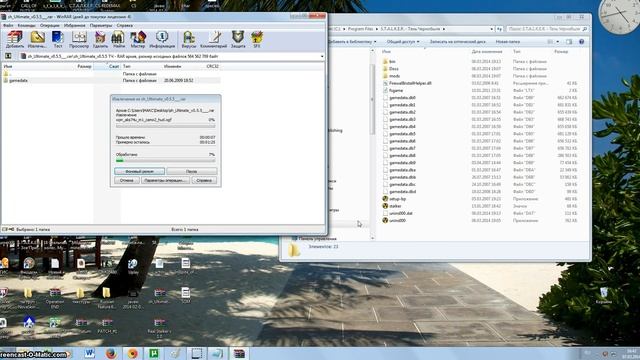
Task: Open the Файл menu in WinRAR
Action: point(8,25)
